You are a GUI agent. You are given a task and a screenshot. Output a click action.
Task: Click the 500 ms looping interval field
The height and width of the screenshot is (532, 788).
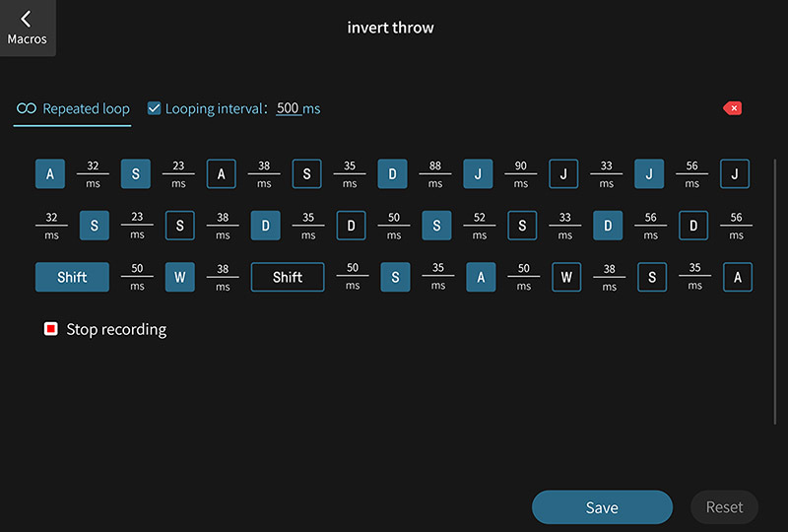(289, 108)
